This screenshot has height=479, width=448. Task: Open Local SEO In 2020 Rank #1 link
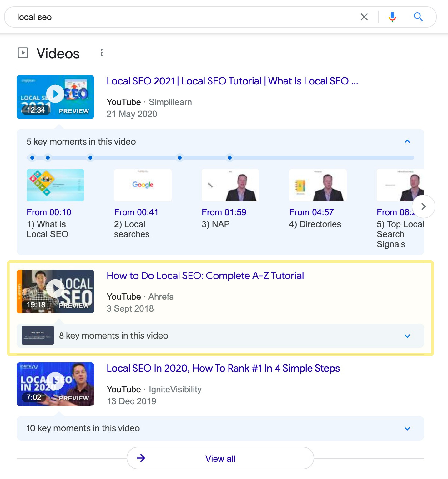(223, 368)
